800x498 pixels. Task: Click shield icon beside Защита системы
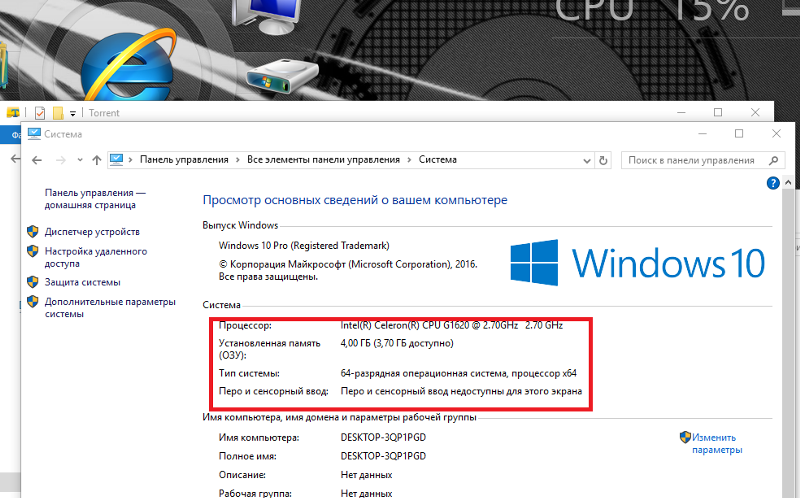(33, 282)
